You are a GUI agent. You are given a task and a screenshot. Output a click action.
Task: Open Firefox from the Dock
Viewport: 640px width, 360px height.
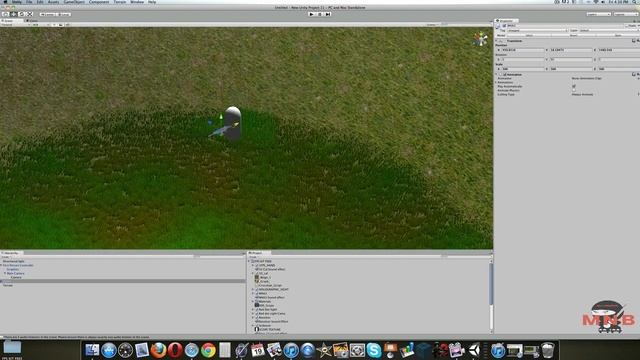[x=158, y=350]
